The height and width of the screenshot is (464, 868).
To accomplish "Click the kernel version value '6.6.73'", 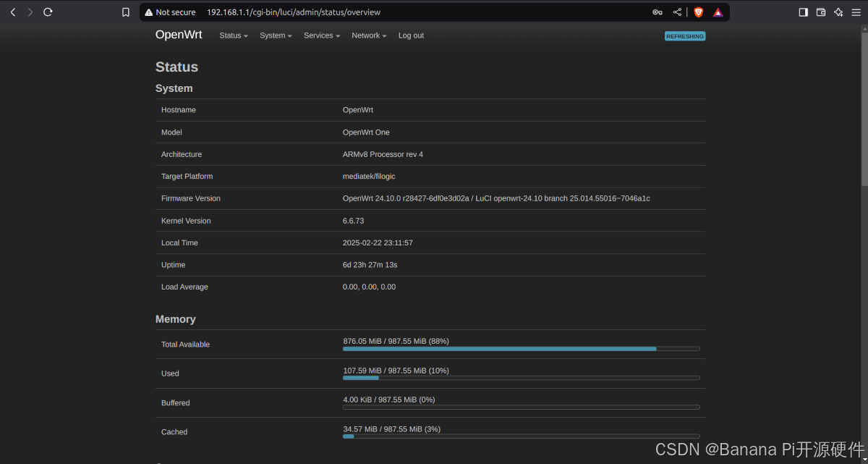I will click(x=353, y=221).
